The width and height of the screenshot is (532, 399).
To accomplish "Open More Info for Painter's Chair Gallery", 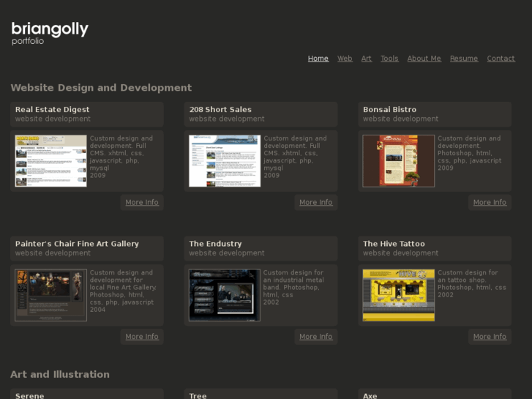I will coord(142,337).
